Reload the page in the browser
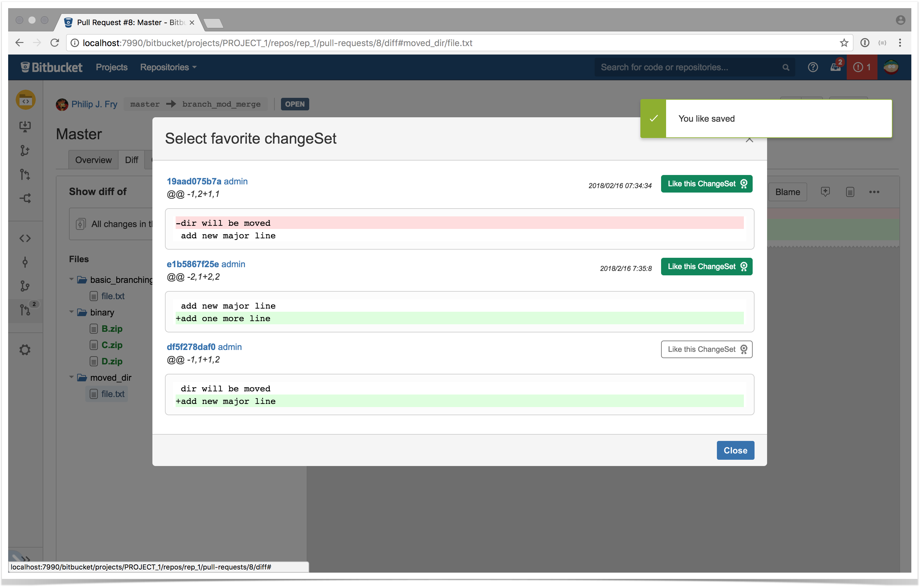Viewport: 922px width, 588px height. point(55,43)
